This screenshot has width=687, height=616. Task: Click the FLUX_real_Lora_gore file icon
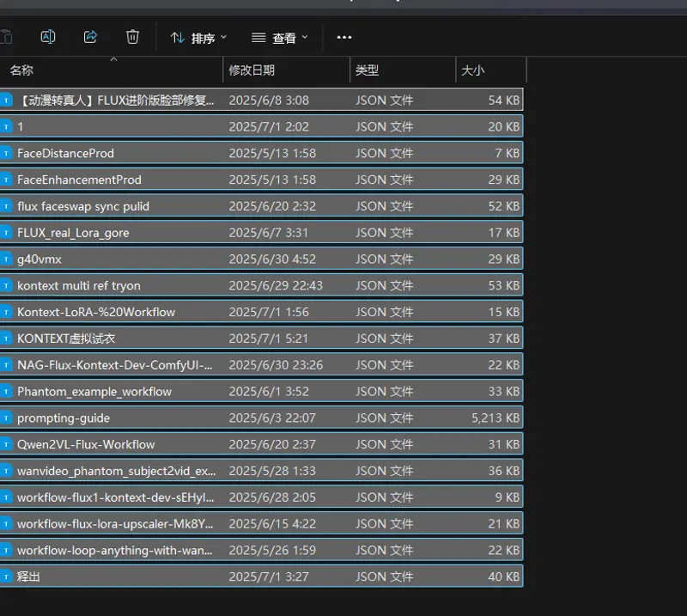point(6,233)
